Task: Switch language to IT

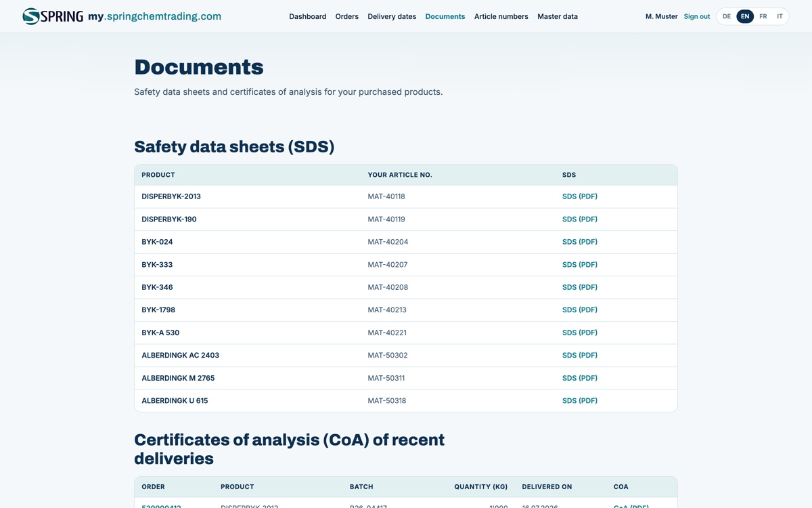Action: tap(780, 16)
